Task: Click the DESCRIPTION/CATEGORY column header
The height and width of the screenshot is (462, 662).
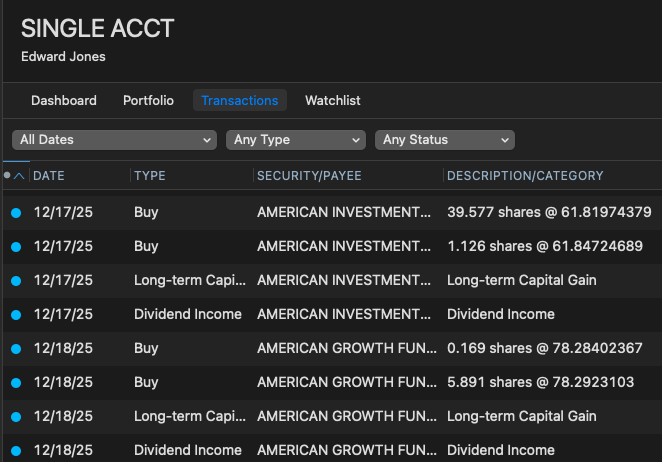Action: (x=525, y=176)
